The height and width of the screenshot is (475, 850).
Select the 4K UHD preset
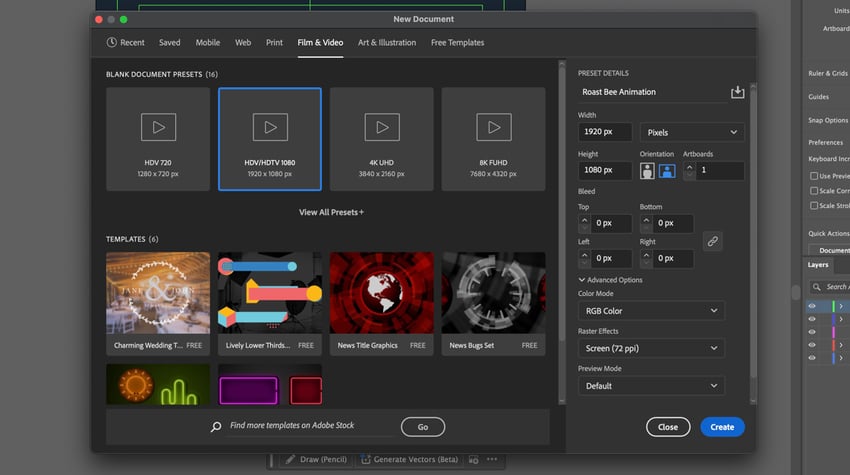pyautogui.click(x=382, y=139)
